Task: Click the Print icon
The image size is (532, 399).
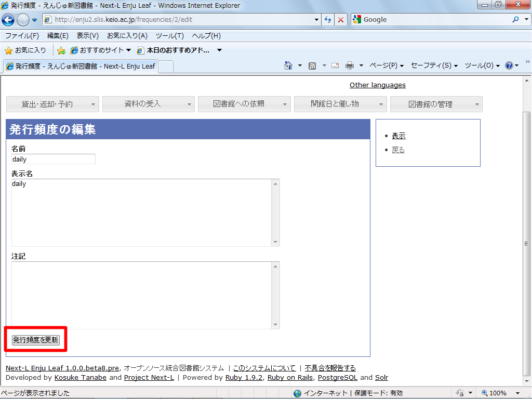Action: point(350,65)
